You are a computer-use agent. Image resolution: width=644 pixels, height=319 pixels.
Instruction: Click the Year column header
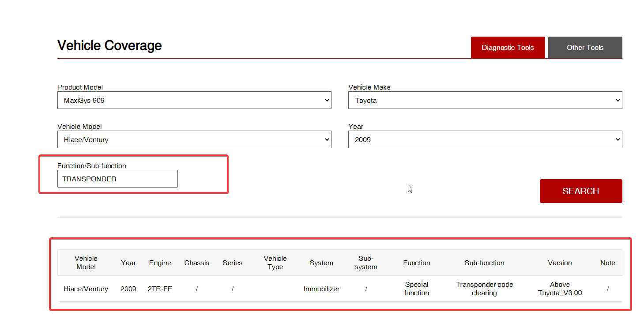point(128,263)
